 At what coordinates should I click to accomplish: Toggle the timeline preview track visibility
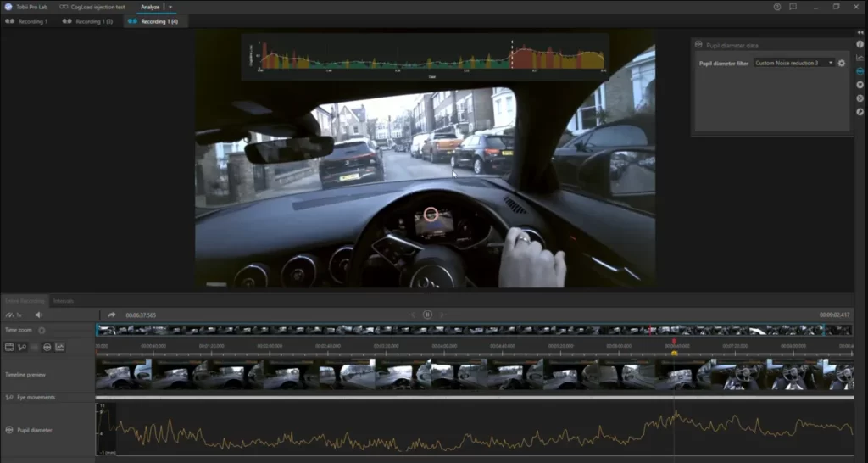10,347
